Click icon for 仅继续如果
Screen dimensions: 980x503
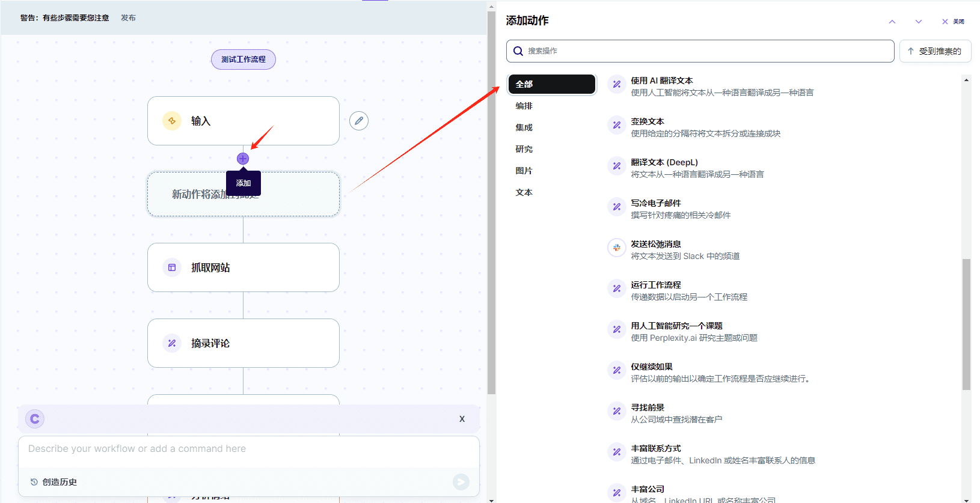coord(617,370)
